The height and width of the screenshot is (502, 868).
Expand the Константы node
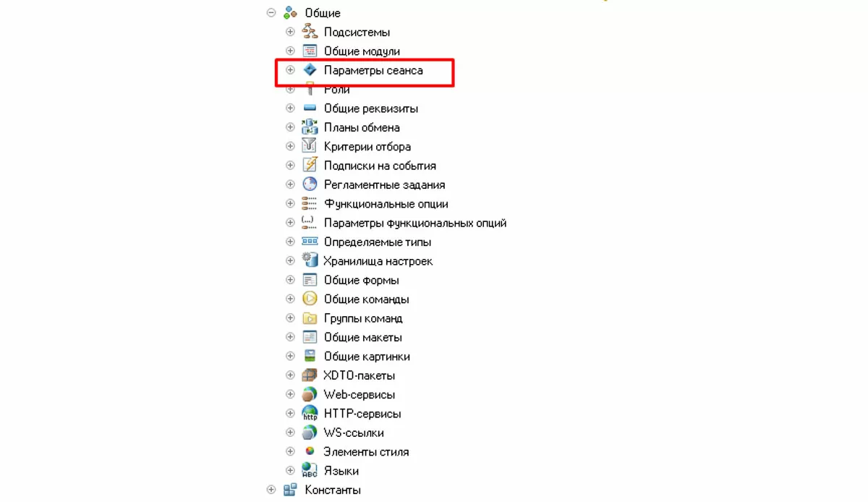click(x=271, y=490)
